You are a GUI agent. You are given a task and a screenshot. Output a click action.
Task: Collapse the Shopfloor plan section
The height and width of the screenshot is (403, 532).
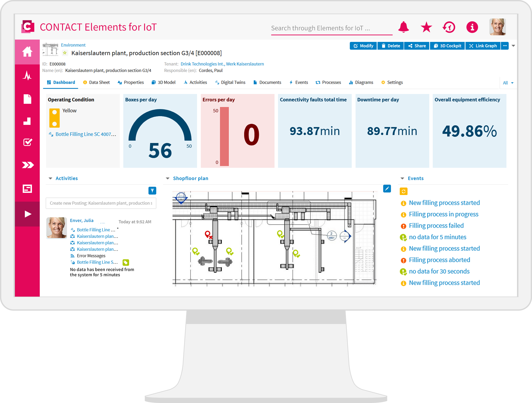(x=168, y=178)
